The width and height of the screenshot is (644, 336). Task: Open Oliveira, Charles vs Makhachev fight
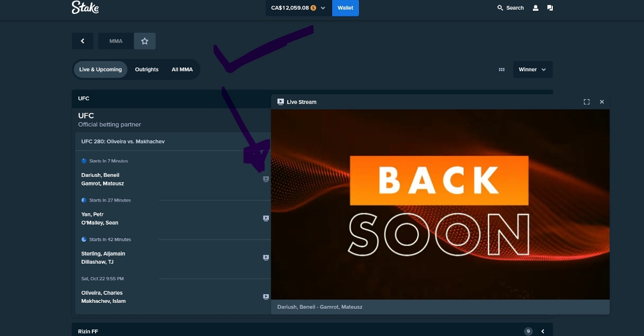coord(104,297)
